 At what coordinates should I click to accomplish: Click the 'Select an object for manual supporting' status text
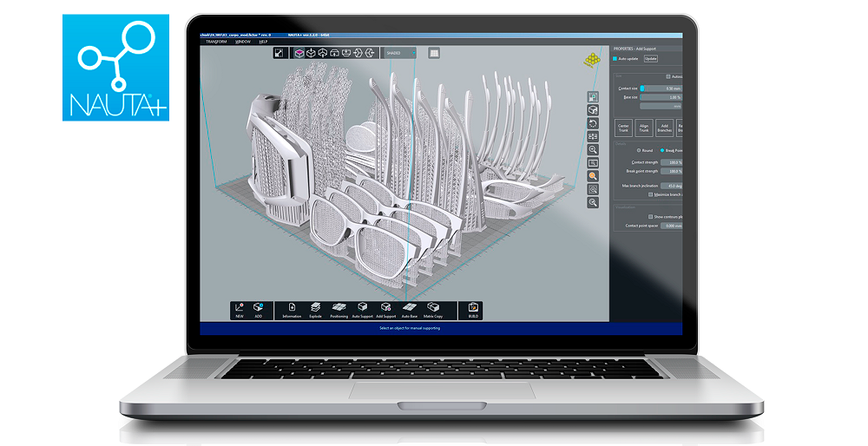pyautogui.click(x=410, y=328)
